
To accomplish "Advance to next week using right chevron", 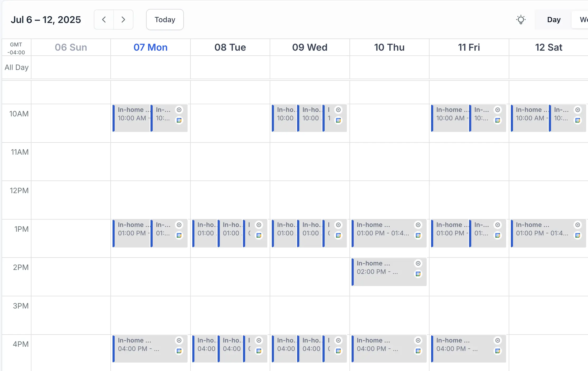I will click(x=123, y=20).
